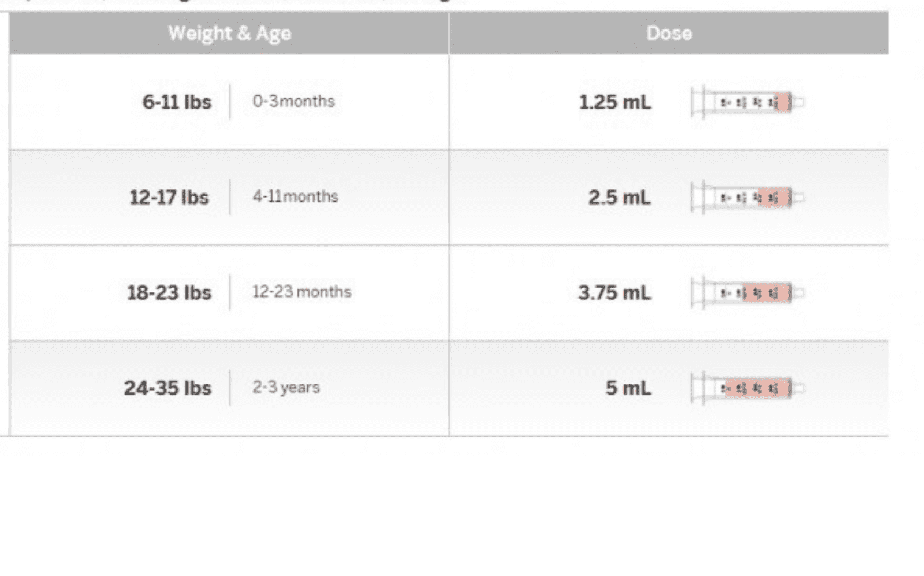Select the Weight & Age column header
Image resolution: width=924 pixels, height=576 pixels.
229,33
